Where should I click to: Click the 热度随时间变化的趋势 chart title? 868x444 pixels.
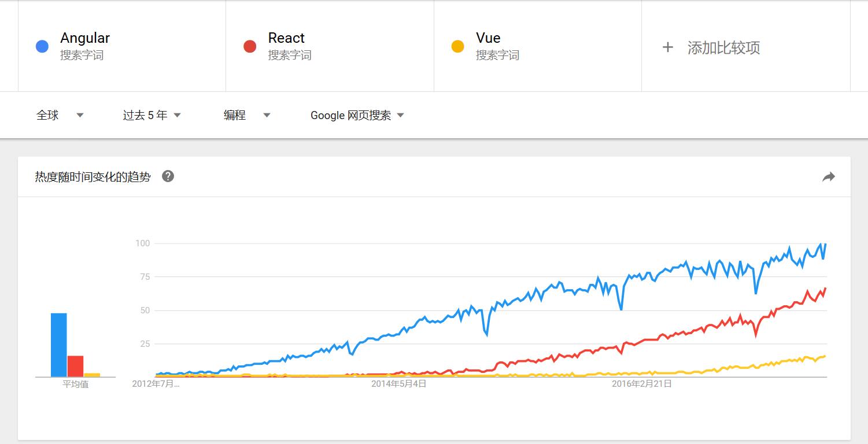[93, 177]
